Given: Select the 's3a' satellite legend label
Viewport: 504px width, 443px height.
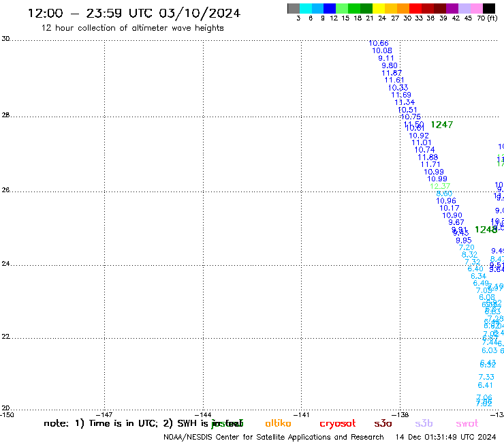Looking at the screenshot, I should pyautogui.click(x=383, y=423).
